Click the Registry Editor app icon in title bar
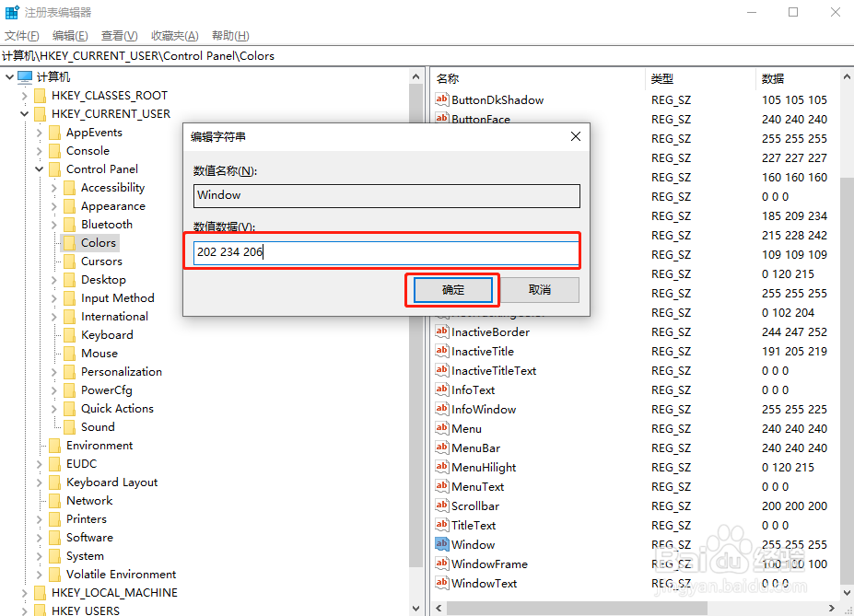Viewport: 854px width, 616px height. (11, 12)
